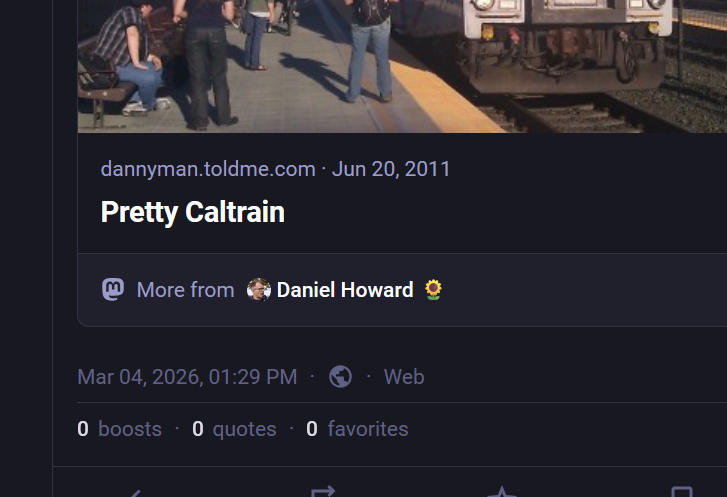View the 0 favorites list

357,429
